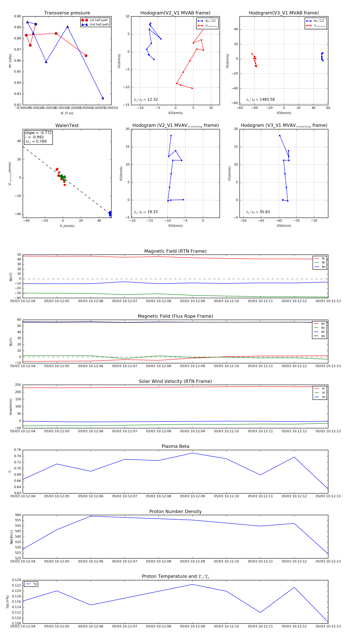The image size is (351, 644).
Task: Select the Bz' legend entry
Action: [x=320, y=332]
